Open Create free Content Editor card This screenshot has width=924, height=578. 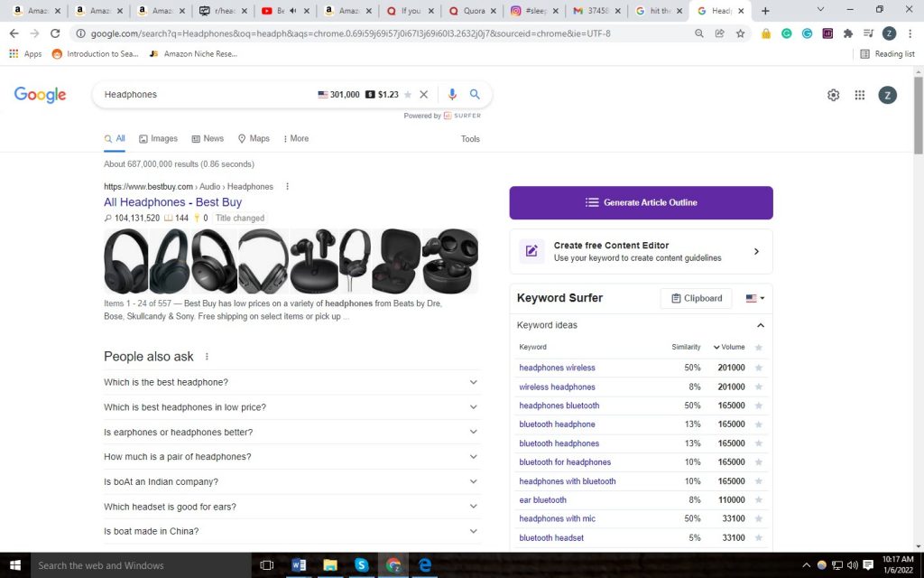pos(642,251)
